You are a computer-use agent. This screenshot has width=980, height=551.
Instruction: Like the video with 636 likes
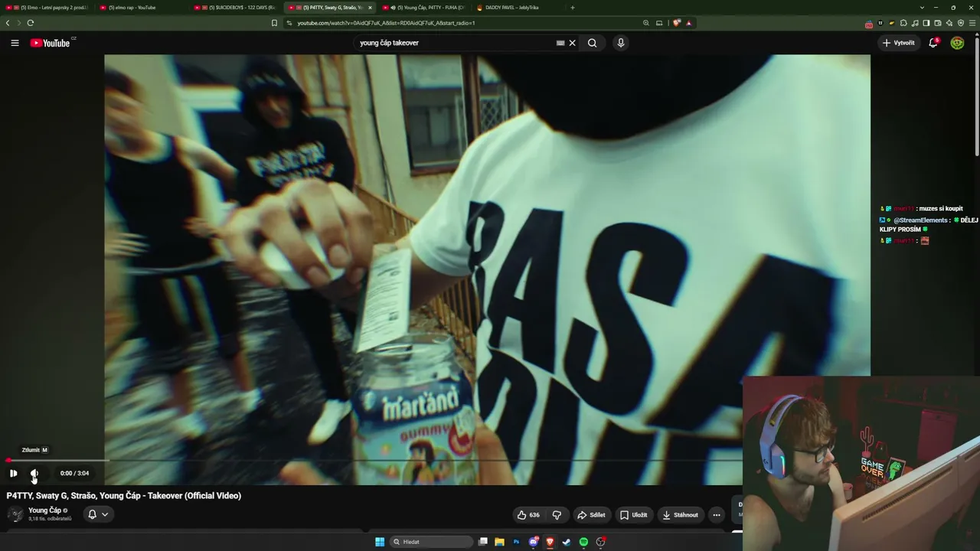coord(528,515)
